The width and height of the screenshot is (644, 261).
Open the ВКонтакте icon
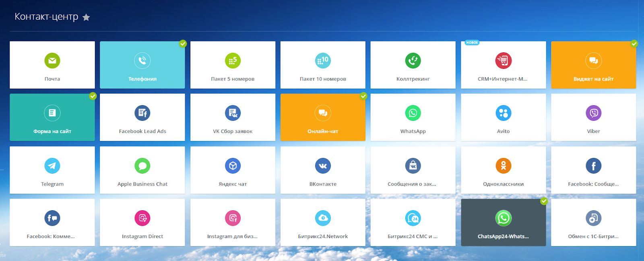tap(323, 166)
